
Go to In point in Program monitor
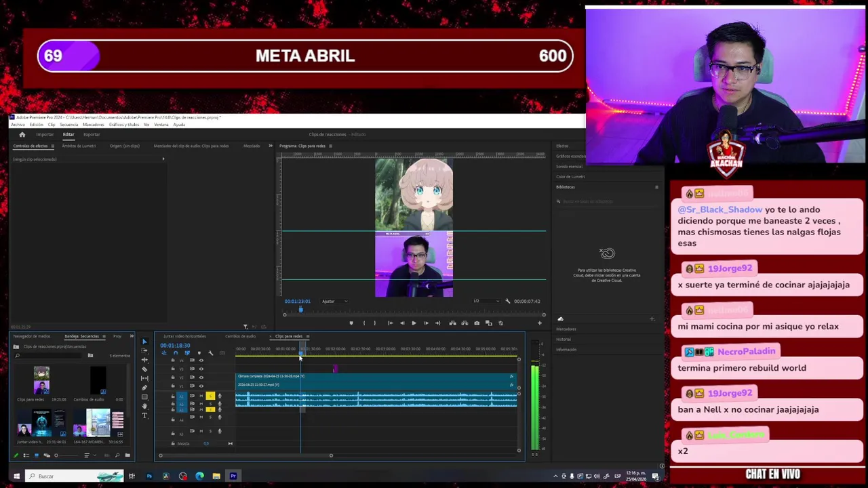click(x=391, y=323)
